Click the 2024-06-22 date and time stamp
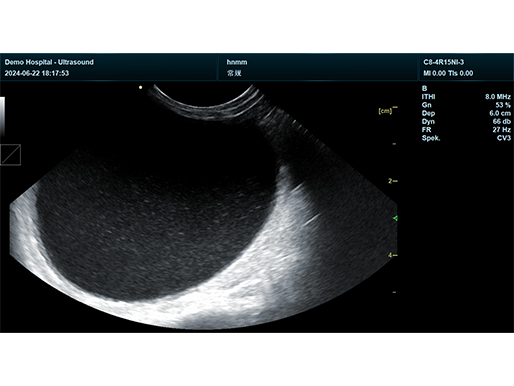The width and height of the screenshot is (514, 386). [37, 73]
